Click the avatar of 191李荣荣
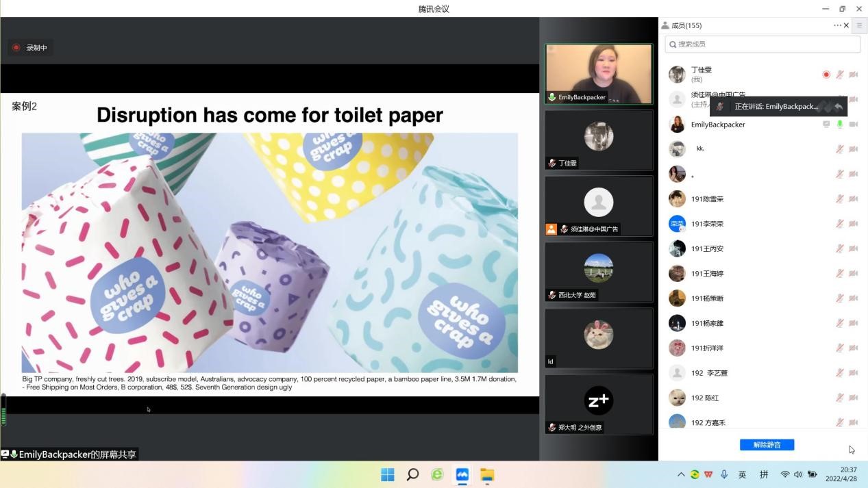Viewport: 868px width, 488px height. point(677,224)
